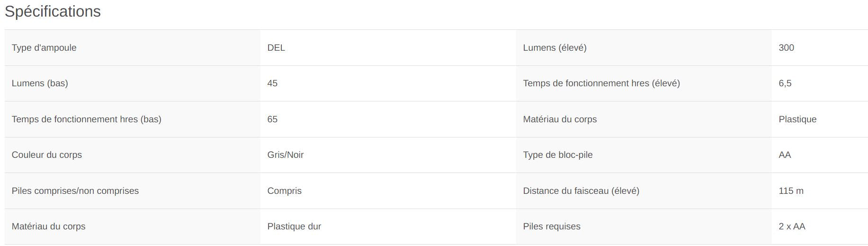Click the Gris/Noir color value
Image resolution: width=868 pixels, height=246 pixels.
(286, 155)
